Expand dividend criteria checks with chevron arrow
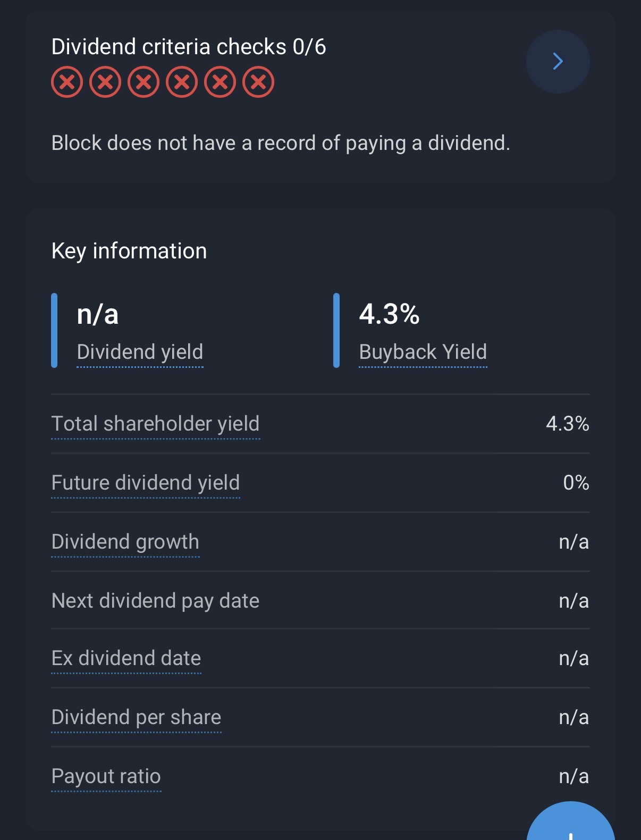 (558, 62)
